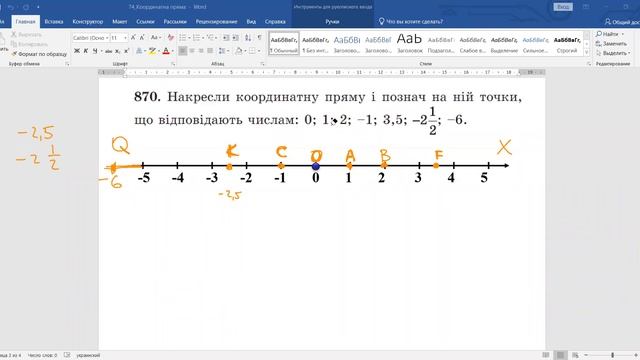The width and height of the screenshot is (640, 360).
Task: Open line spacing options
Action: coord(222,51)
